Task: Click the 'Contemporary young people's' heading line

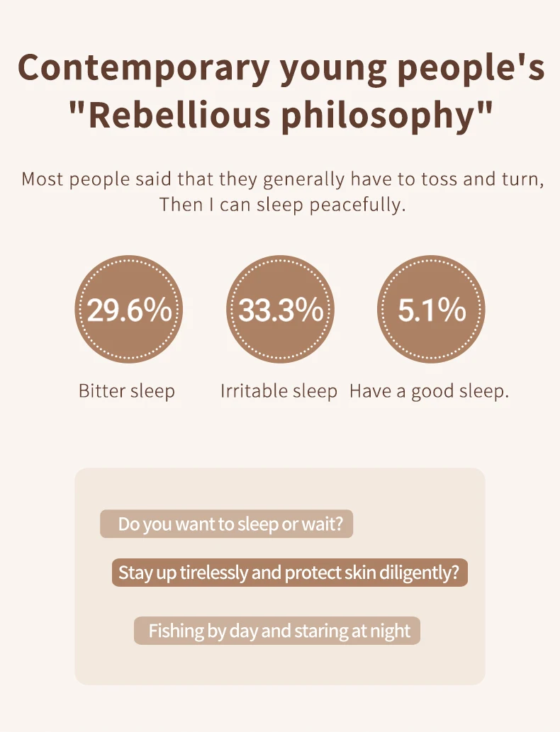Action: tap(281, 68)
